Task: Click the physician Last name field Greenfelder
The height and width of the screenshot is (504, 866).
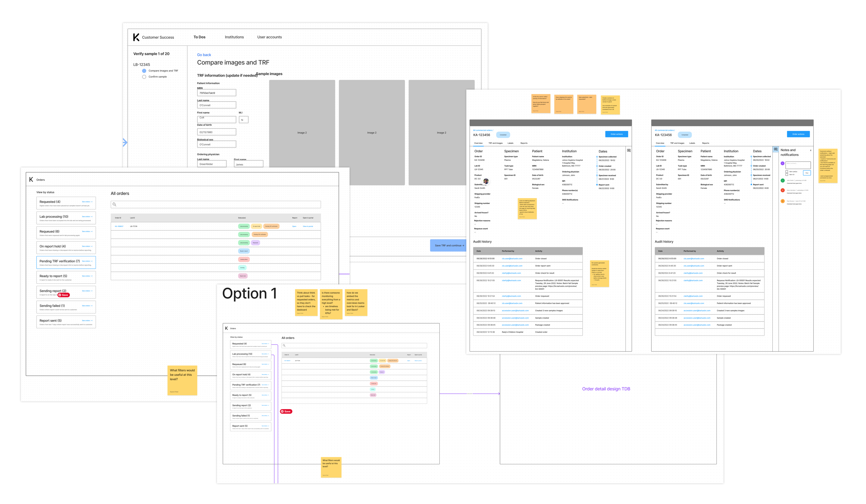Action: point(212,164)
